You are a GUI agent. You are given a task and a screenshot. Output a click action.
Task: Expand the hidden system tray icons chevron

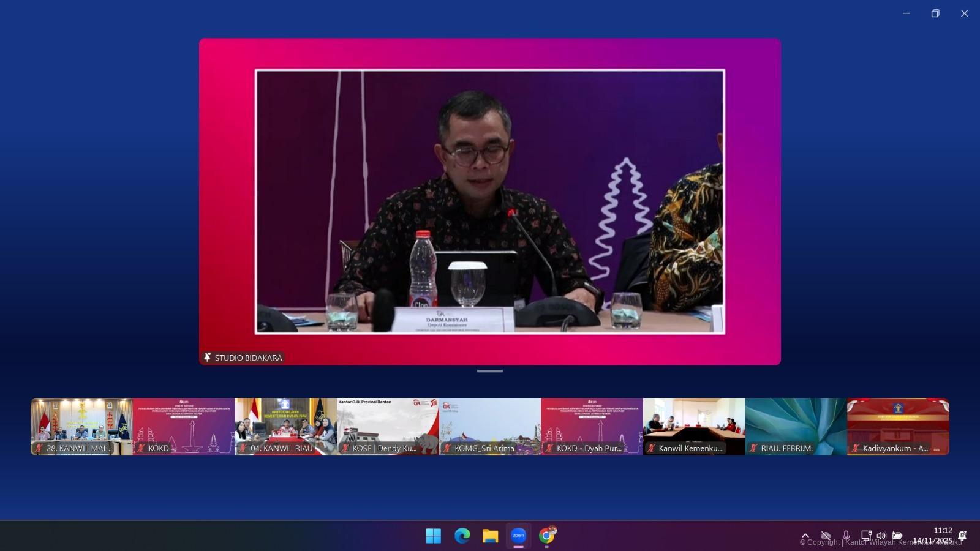point(805,536)
